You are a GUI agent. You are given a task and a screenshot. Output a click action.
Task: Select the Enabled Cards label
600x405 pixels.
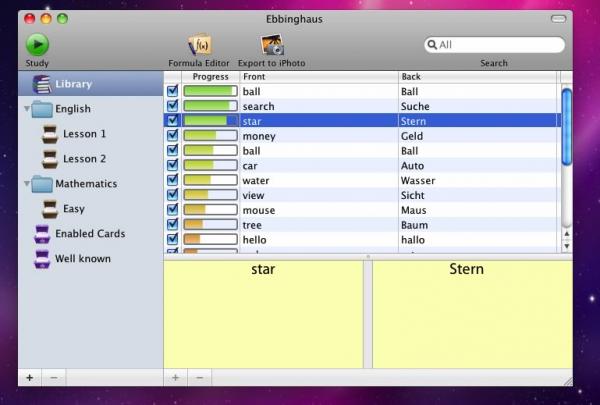pyautogui.click(x=90, y=234)
